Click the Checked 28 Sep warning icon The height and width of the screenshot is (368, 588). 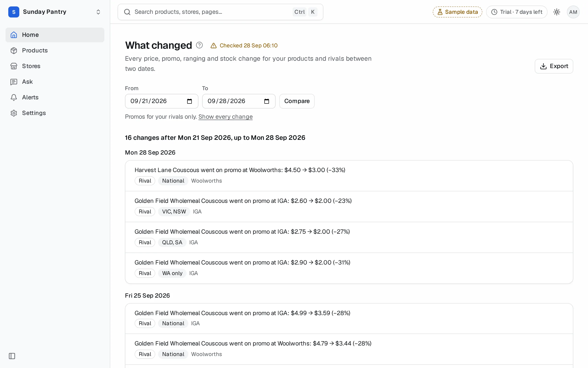(x=213, y=46)
